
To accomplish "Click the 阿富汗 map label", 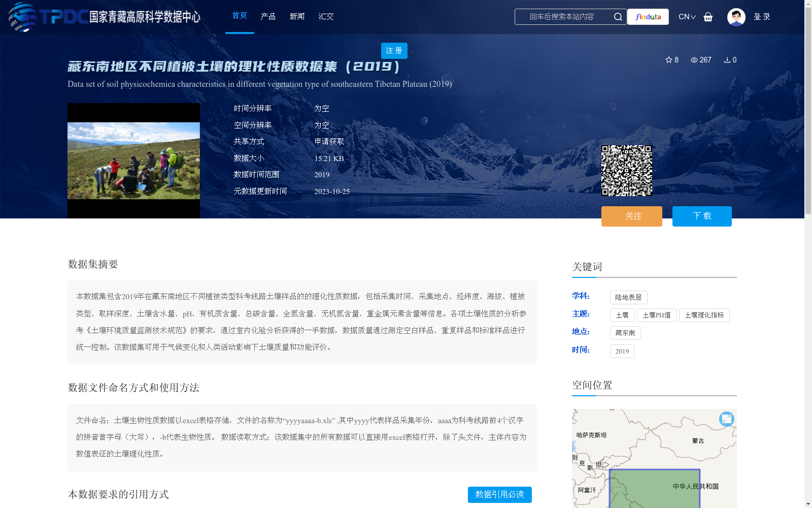I will point(587,491).
